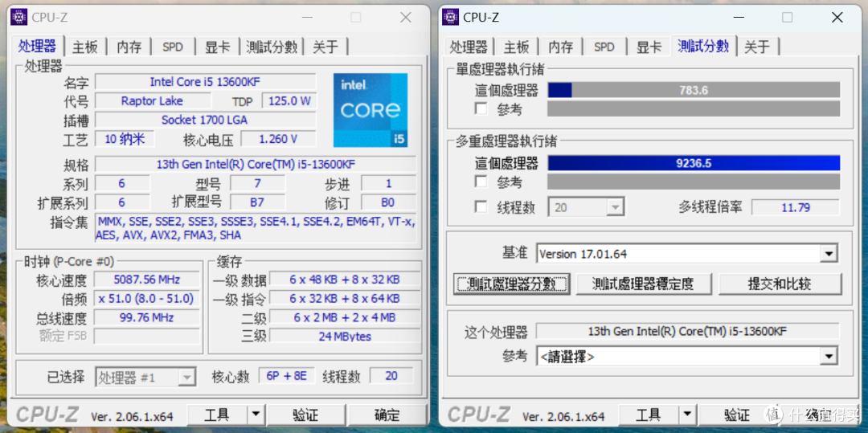
Task: Open 显卡 tab in left CPU-Z window
Action: click(x=218, y=47)
